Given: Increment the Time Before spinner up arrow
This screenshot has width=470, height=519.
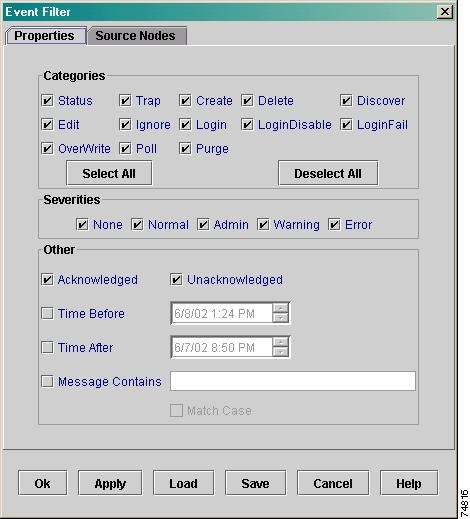Looking at the screenshot, I should point(280,308).
